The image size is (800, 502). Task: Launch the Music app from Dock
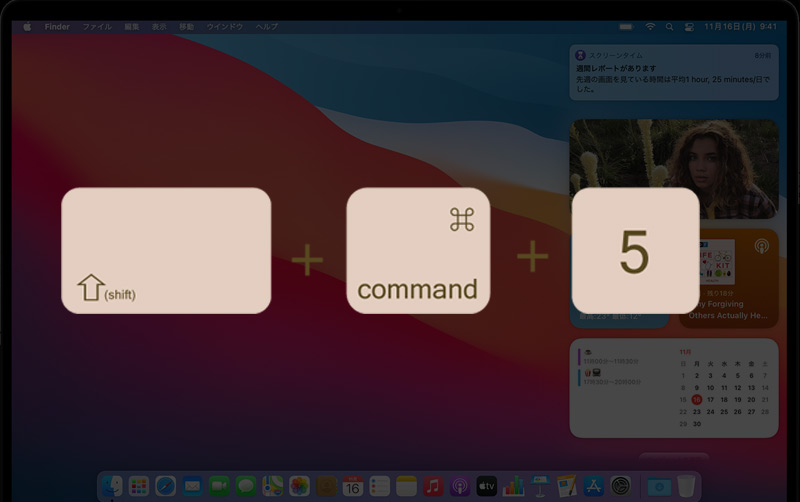click(433, 486)
